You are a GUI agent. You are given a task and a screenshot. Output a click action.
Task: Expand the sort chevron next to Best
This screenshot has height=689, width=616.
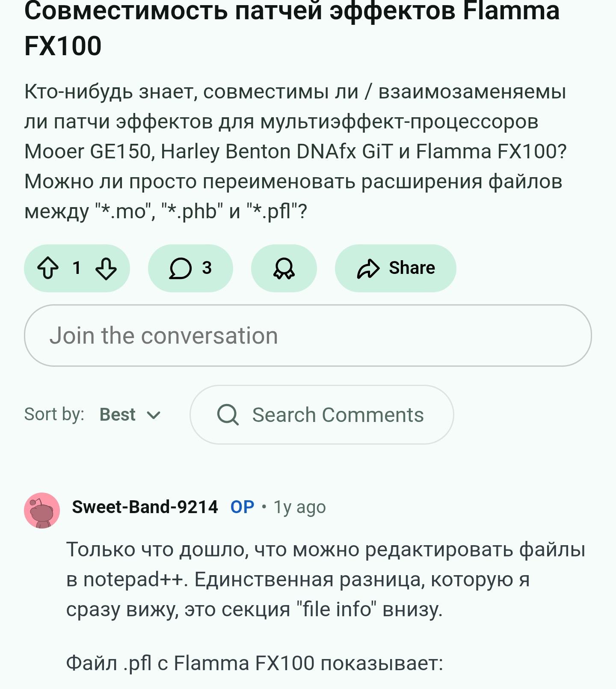pos(154,415)
